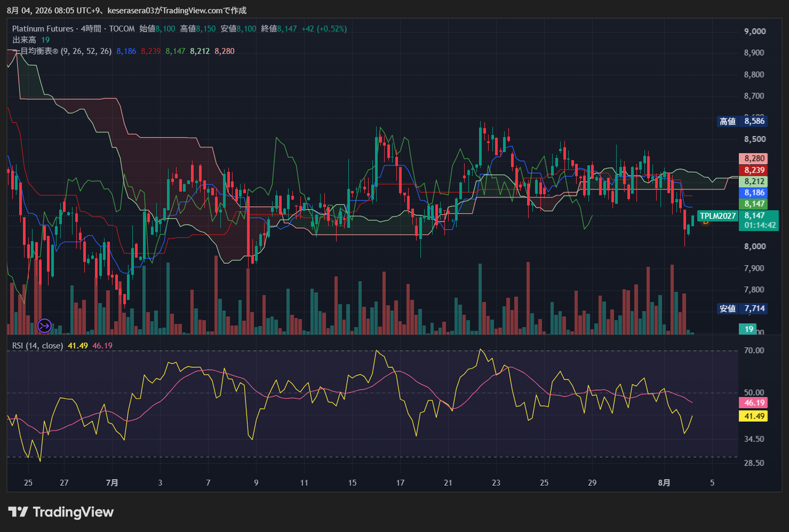Click the 8,900 price axis label
The image size is (789, 532).
pos(755,53)
